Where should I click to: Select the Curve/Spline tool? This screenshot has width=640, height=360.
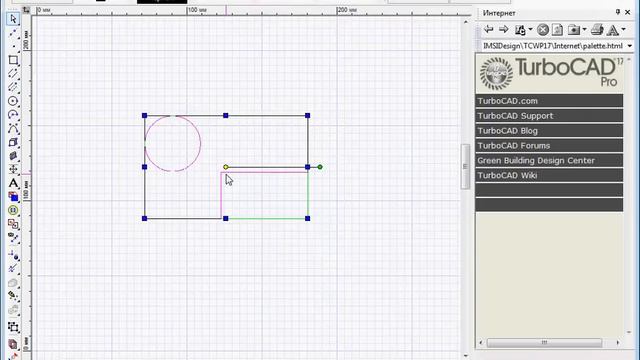13,129
